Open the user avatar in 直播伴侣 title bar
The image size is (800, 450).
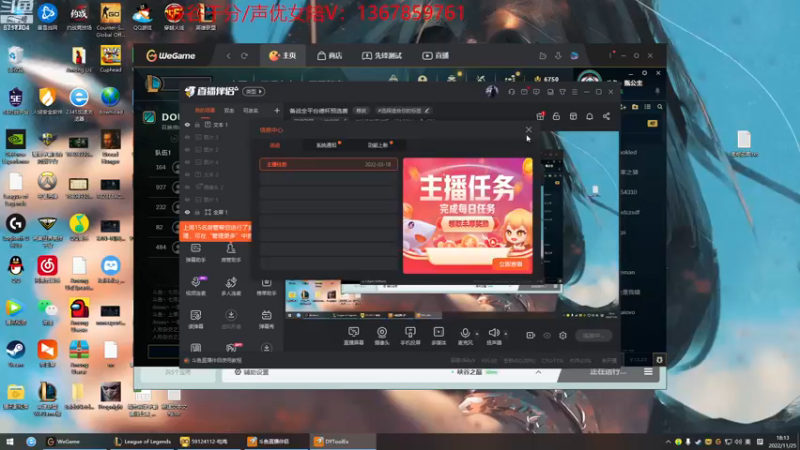(x=492, y=91)
